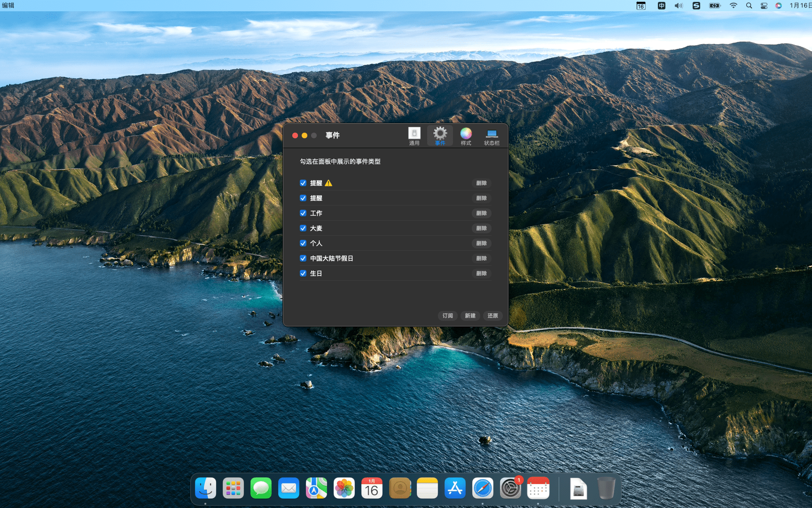This screenshot has width=812, height=508.
Task: Open Safari from the Dock
Action: [x=483, y=488]
